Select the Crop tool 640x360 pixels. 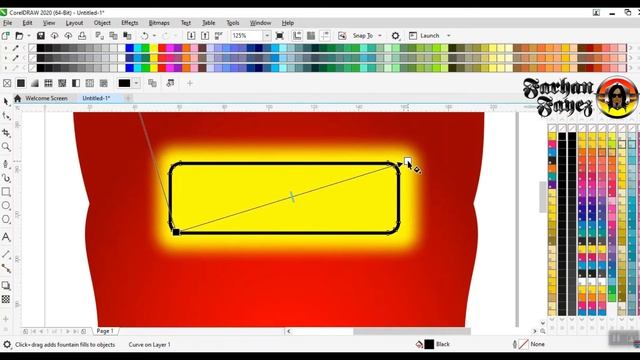[6, 133]
